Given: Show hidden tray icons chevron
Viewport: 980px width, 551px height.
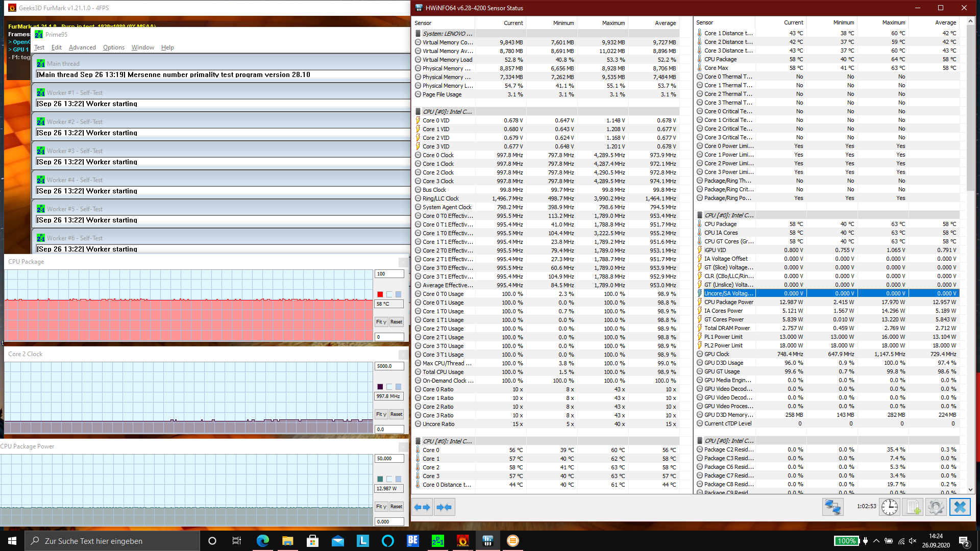Looking at the screenshot, I should [x=876, y=541].
